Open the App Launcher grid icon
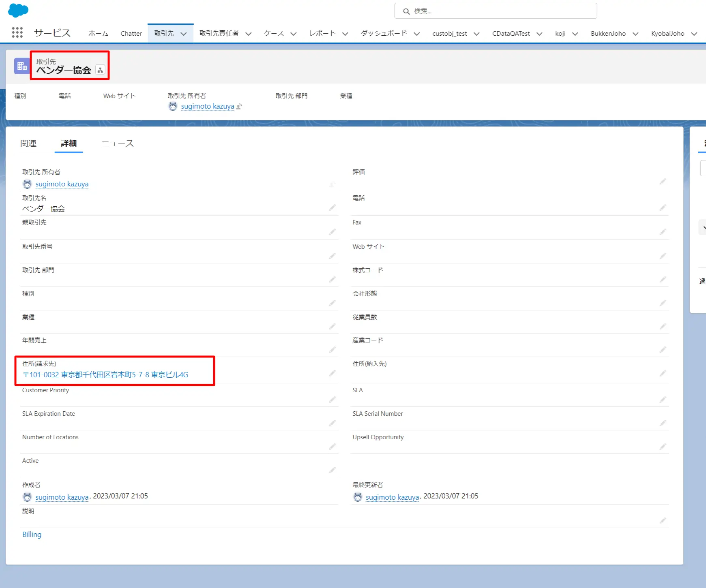This screenshot has height=588, width=706. coord(17,33)
